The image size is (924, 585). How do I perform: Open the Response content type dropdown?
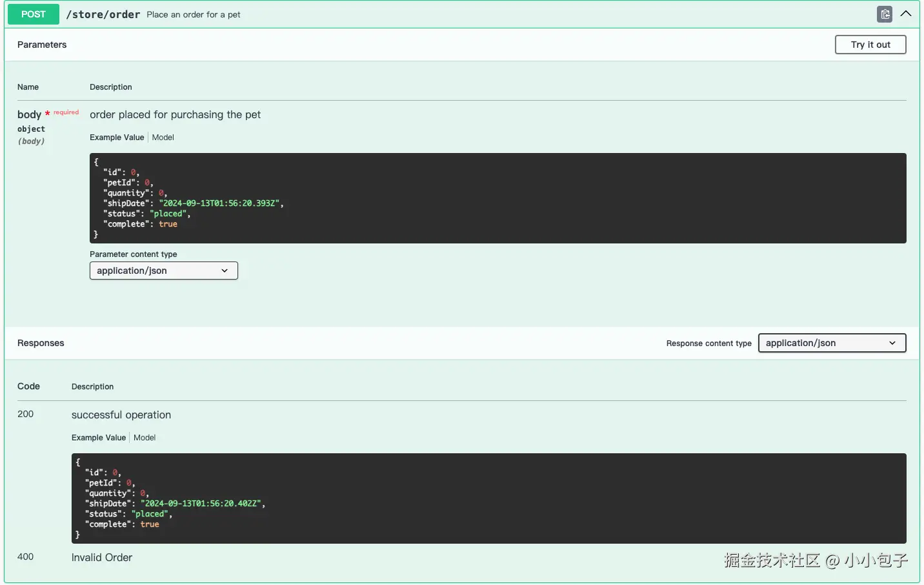click(x=832, y=343)
